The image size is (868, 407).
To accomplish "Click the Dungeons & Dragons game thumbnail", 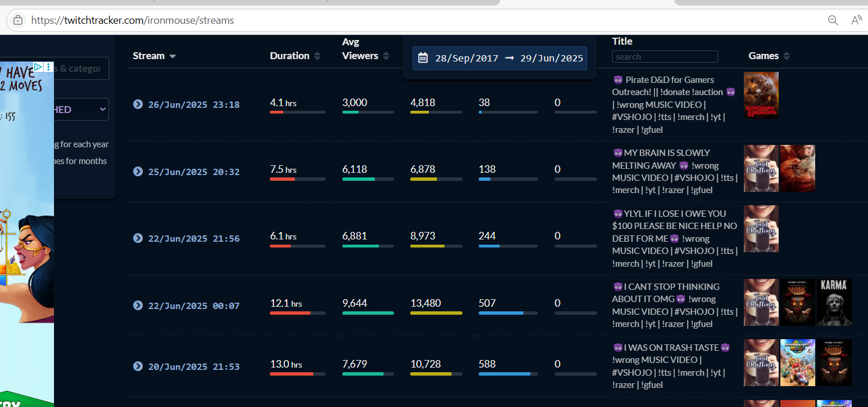I will click(761, 95).
